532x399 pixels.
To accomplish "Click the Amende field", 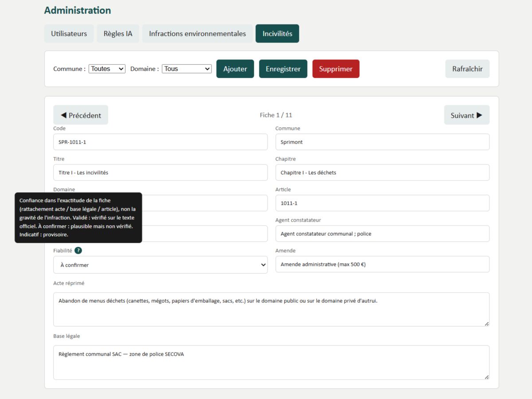I will tap(383, 264).
